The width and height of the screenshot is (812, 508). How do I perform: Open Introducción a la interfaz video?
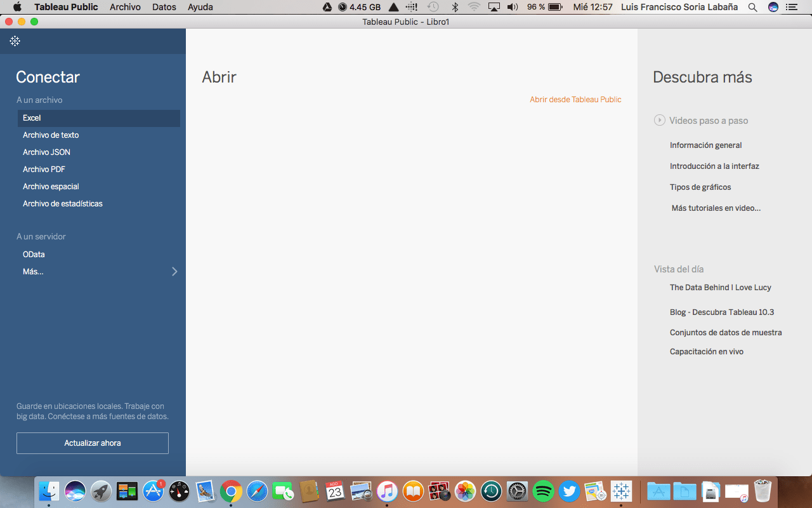click(714, 166)
